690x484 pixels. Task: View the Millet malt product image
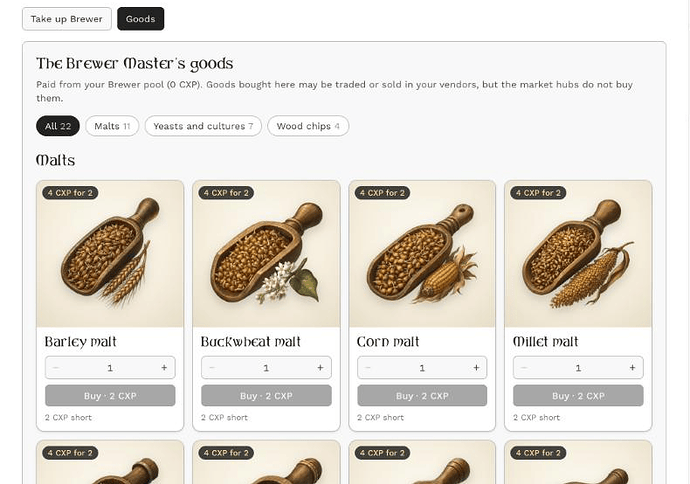coord(578,254)
